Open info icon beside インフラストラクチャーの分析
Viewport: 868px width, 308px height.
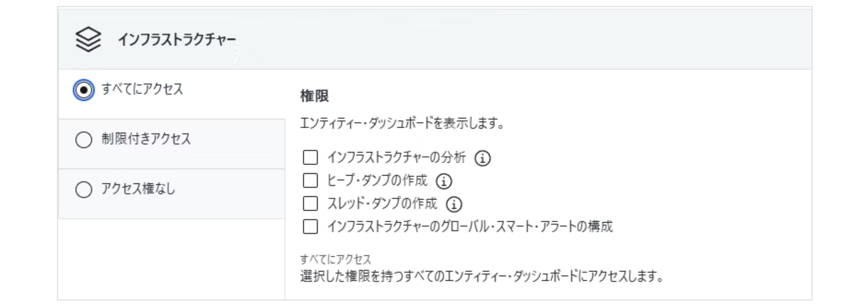[483, 158]
